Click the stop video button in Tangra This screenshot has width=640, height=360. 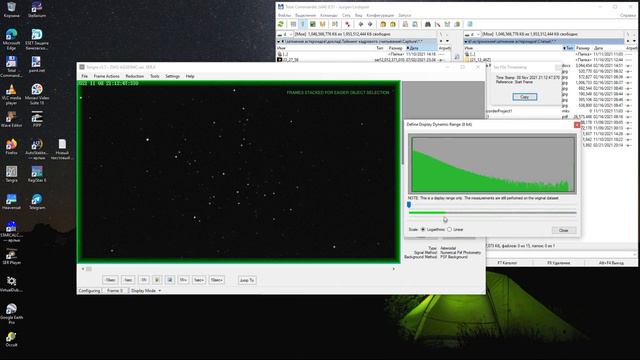(170, 280)
